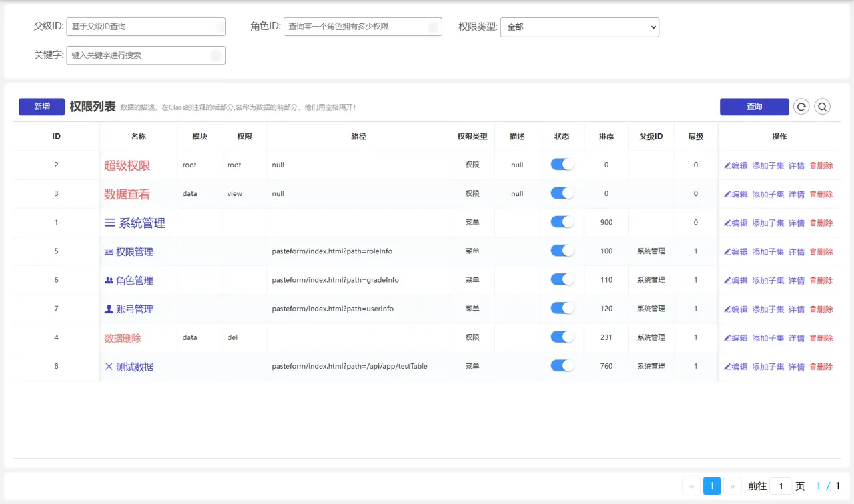Click the 名称 column header

click(x=139, y=136)
